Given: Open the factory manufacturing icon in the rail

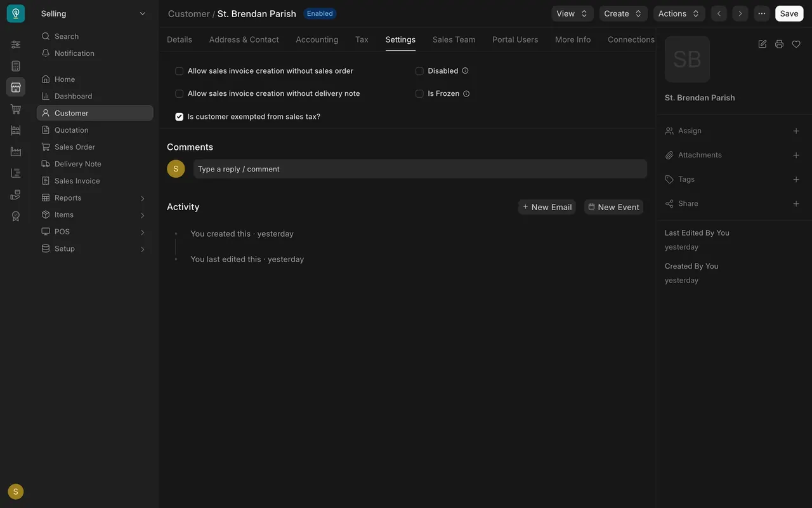Looking at the screenshot, I should pyautogui.click(x=16, y=152).
